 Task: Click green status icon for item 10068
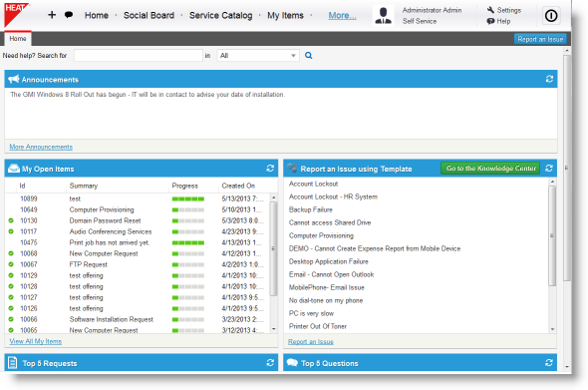click(x=11, y=253)
